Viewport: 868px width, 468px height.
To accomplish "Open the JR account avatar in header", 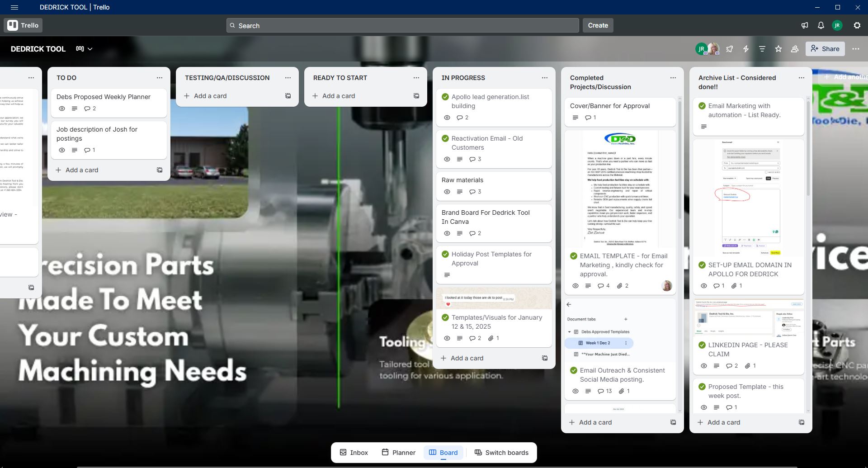I will pos(837,25).
